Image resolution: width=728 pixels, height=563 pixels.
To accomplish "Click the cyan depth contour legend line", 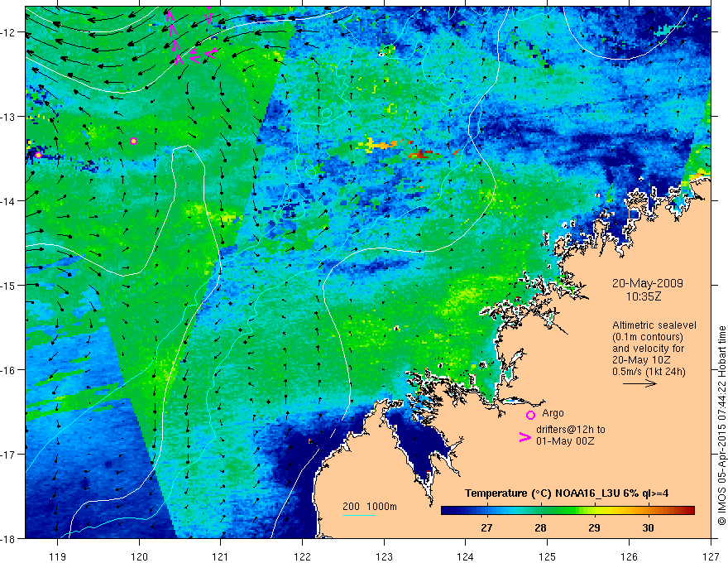I will [x=359, y=515].
